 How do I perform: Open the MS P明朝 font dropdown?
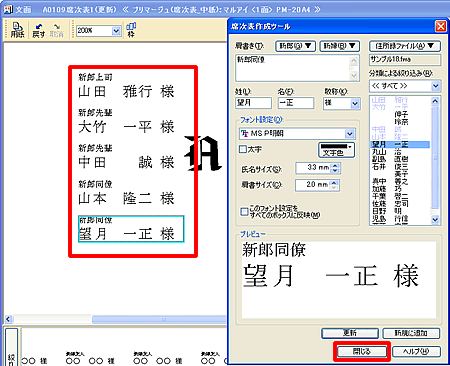tap(349, 134)
